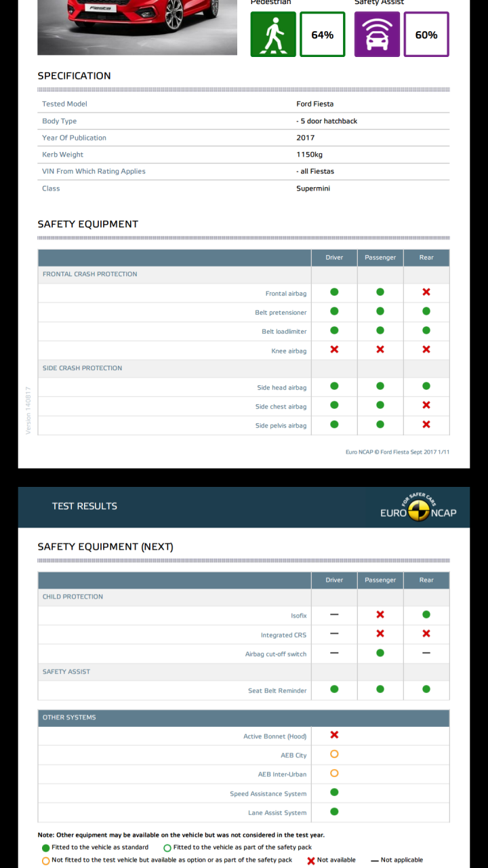Click Integrated CRS rear red cross
Image resolution: width=488 pixels, height=868 pixels.
426,633
